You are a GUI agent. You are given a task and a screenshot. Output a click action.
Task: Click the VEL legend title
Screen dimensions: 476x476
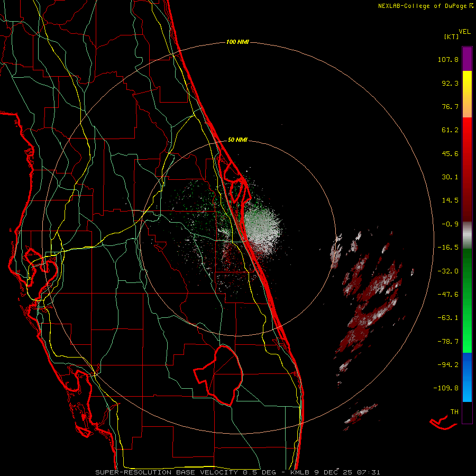point(464,32)
